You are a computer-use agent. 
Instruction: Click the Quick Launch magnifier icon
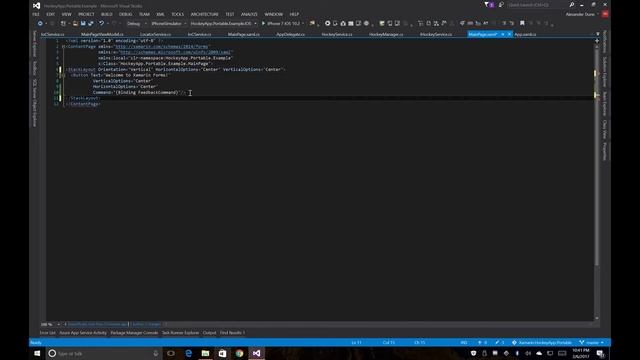click(x=572, y=5)
